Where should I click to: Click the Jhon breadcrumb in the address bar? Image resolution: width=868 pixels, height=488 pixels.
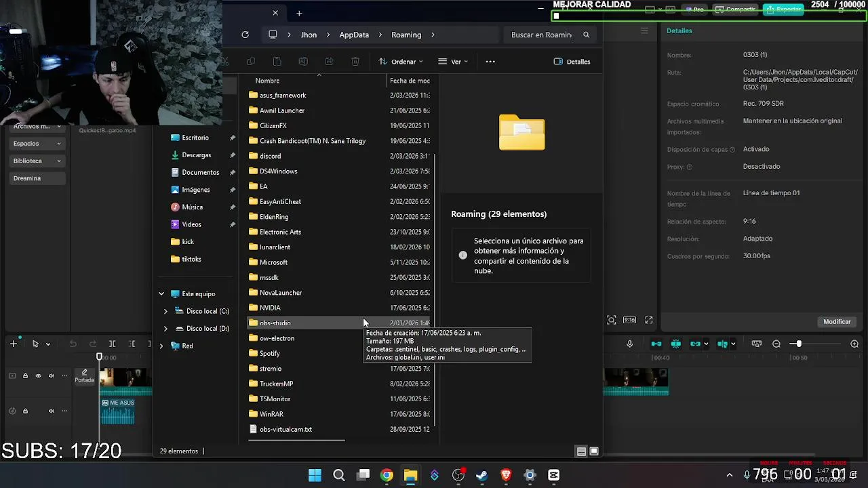click(309, 35)
